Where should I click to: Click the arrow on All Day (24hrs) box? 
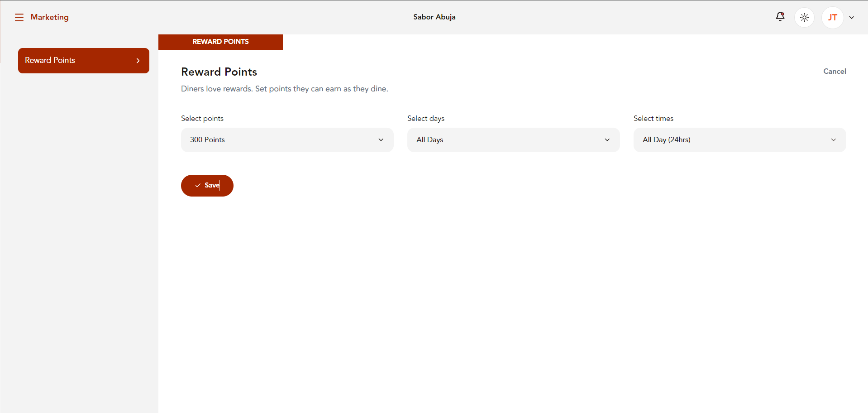(834, 140)
